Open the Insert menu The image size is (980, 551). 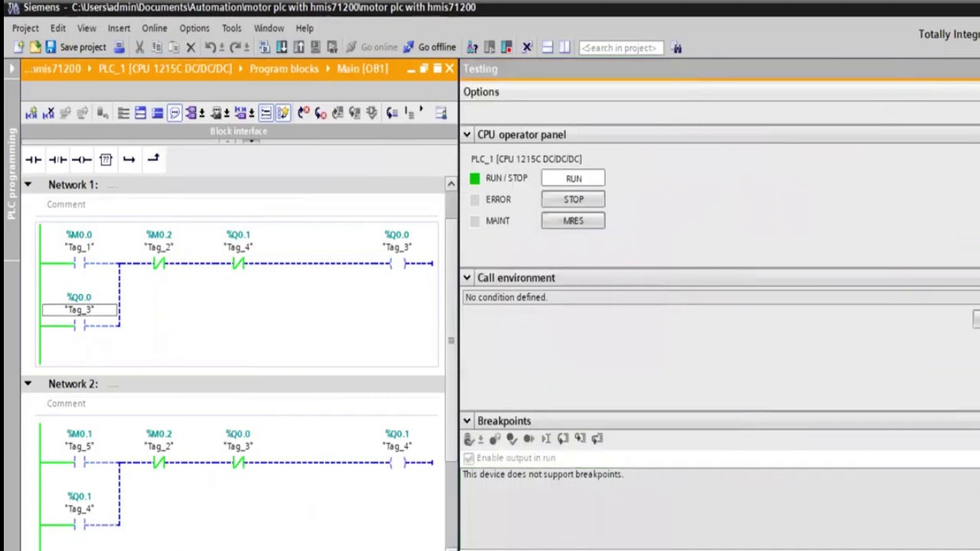119,28
